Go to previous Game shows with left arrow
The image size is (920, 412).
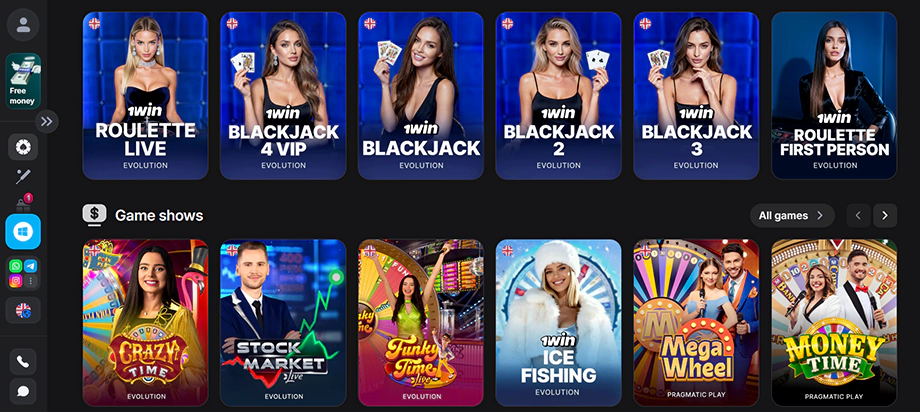858,215
